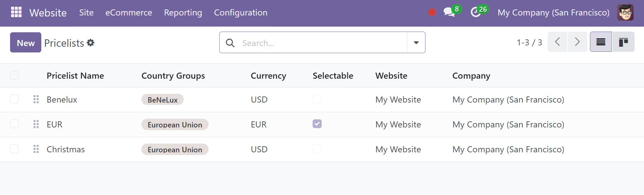Open the Benelux pricelist record
This screenshot has width=644, height=195.
pos(62,100)
